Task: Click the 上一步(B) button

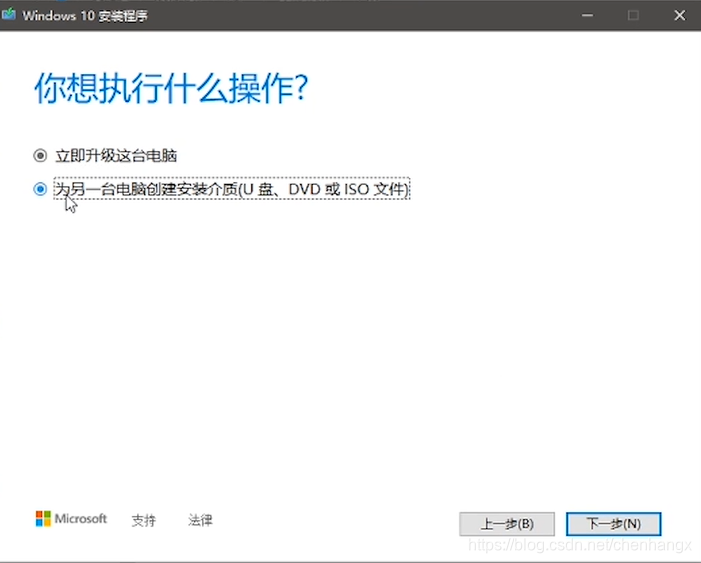Action: tap(507, 524)
